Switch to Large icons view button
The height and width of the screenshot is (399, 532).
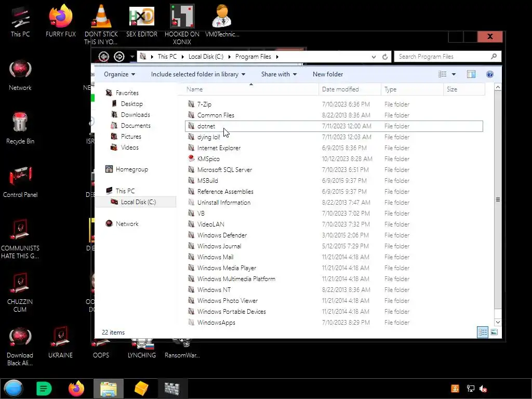[494, 332]
